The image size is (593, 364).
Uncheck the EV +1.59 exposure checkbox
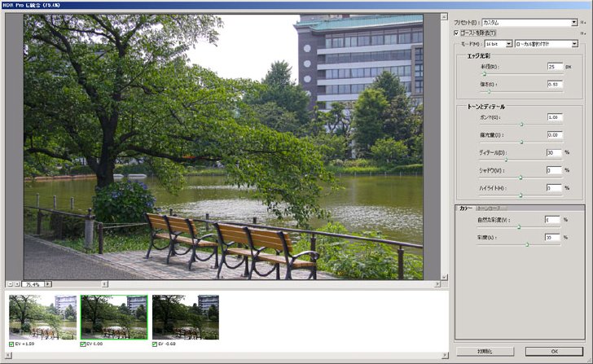point(11,344)
